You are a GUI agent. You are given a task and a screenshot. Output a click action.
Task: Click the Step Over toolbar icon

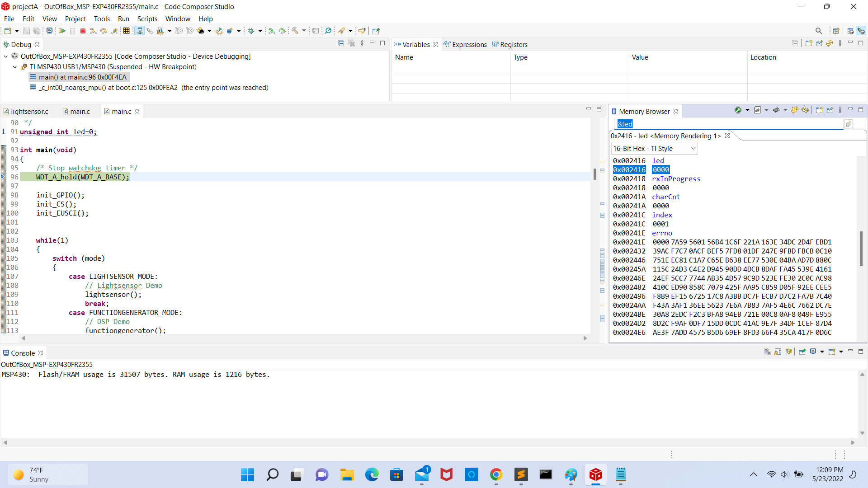(x=104, y=31)
